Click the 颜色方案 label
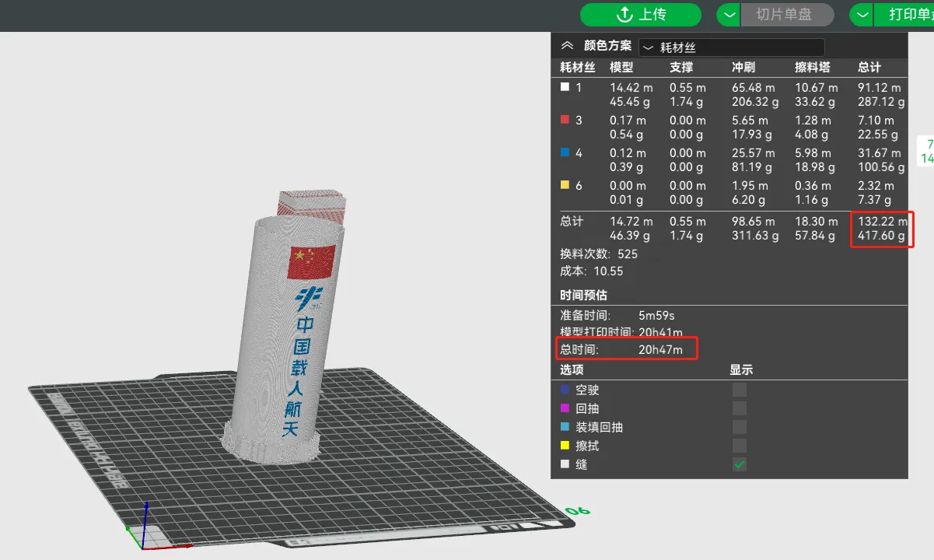 608,46
